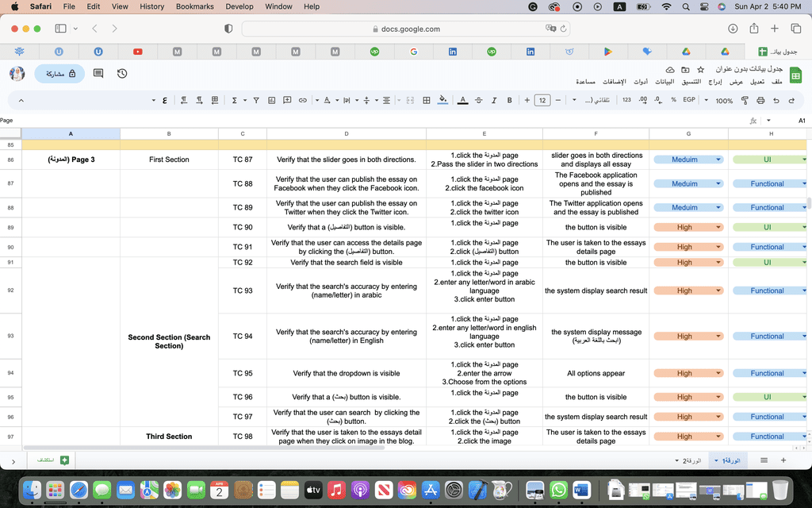The width and height of the screenshot is (812, 508).
Task: Create a filter using the funnel icon
Action: pos(256,100)
